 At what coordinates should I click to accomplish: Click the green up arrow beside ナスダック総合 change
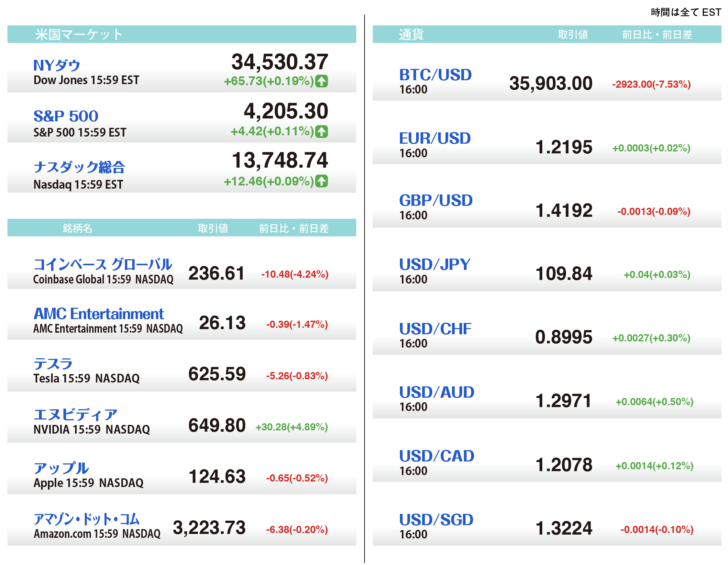(x=321, y=181)
